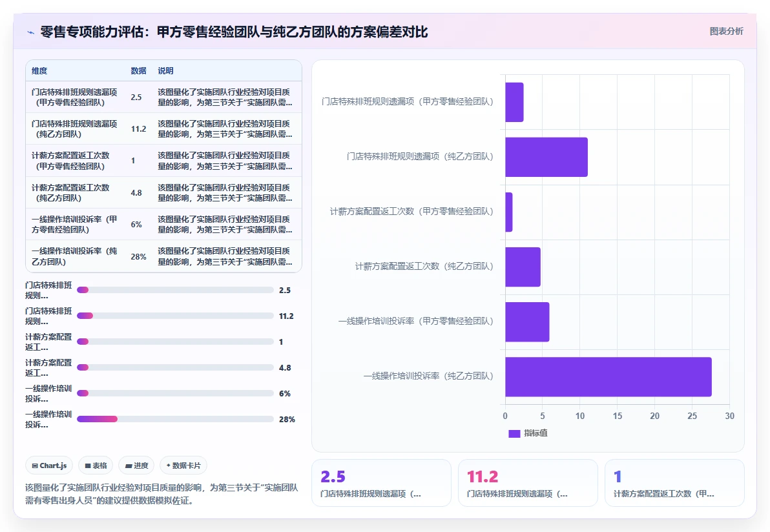770x532 pixels.
Task: Click the progress bar valued 1
Action: click(175, 342)
